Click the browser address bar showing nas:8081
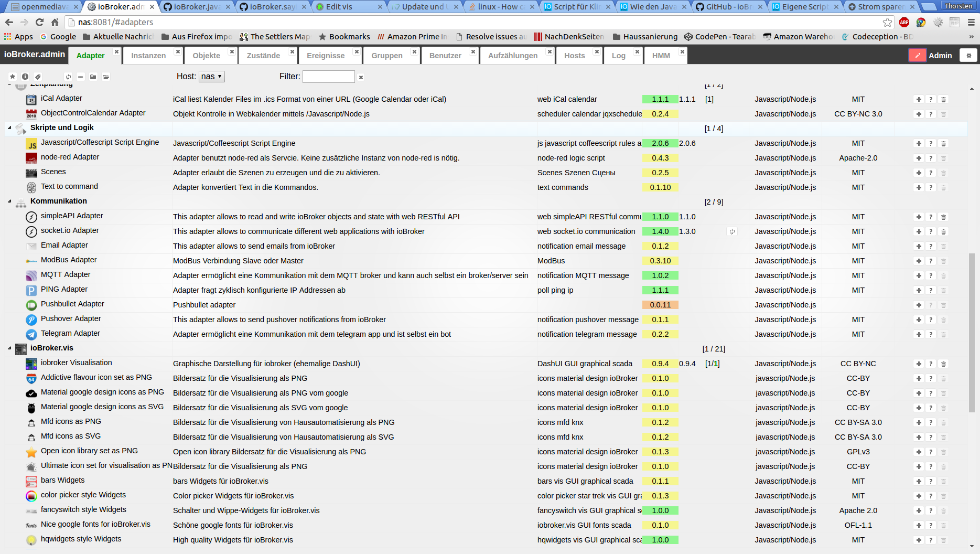The width and height of the screenshot is (980, 554). (x=472, y=22)
